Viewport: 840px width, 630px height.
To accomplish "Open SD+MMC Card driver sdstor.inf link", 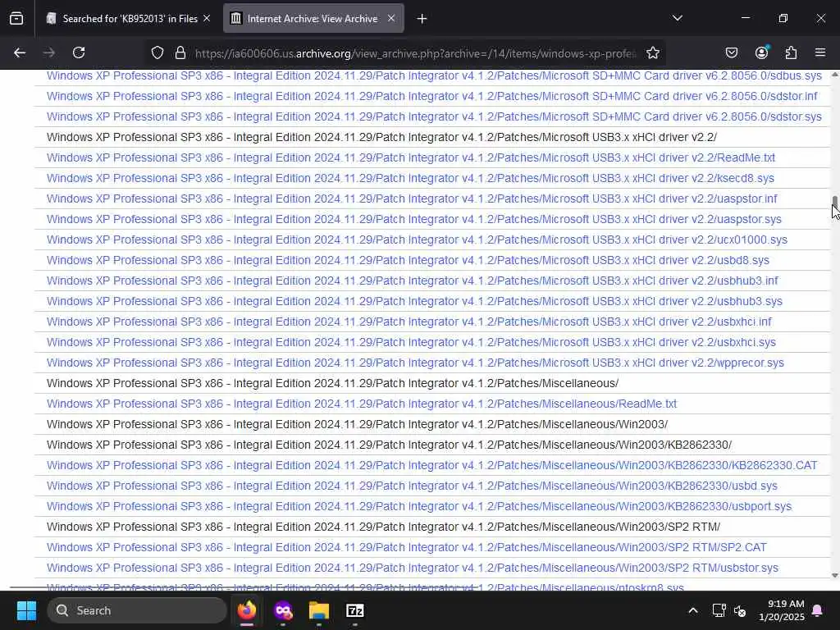I will click(431, 96).
